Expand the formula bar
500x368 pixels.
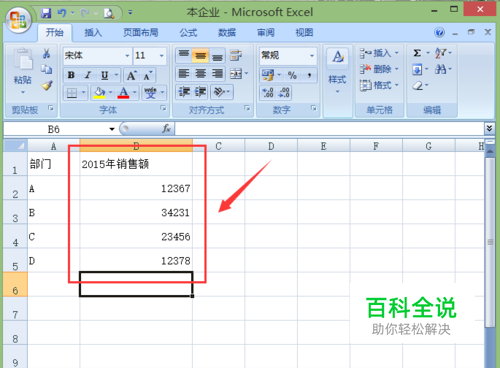coord(489,128)
